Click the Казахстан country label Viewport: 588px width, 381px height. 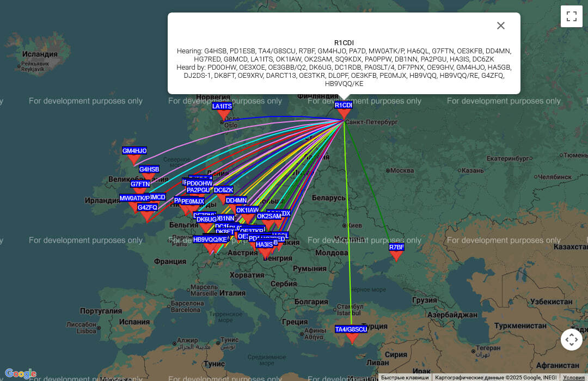pos(571,247)
